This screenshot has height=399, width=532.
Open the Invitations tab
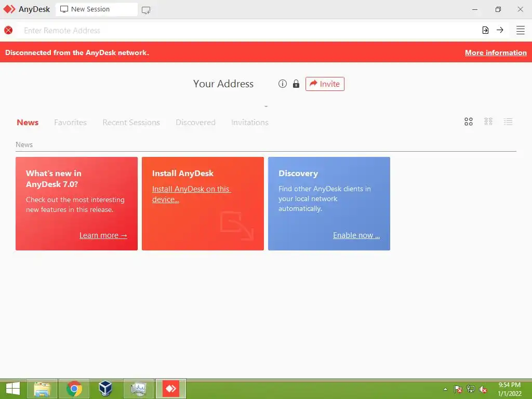click(250, 122)
